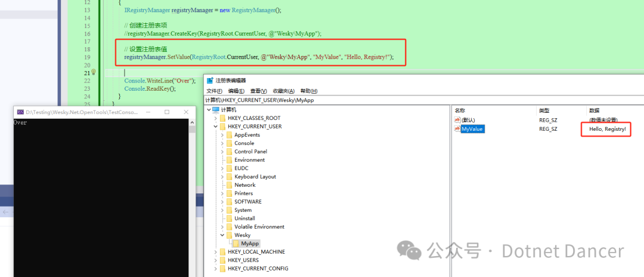
Task: Minimize the console window
Action: (148, 112)
